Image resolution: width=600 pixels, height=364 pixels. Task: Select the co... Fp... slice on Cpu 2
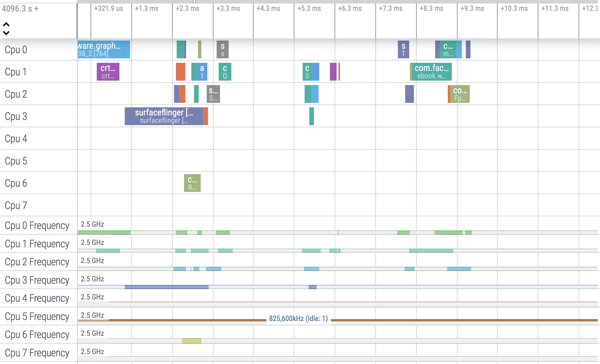click(460, 94)
